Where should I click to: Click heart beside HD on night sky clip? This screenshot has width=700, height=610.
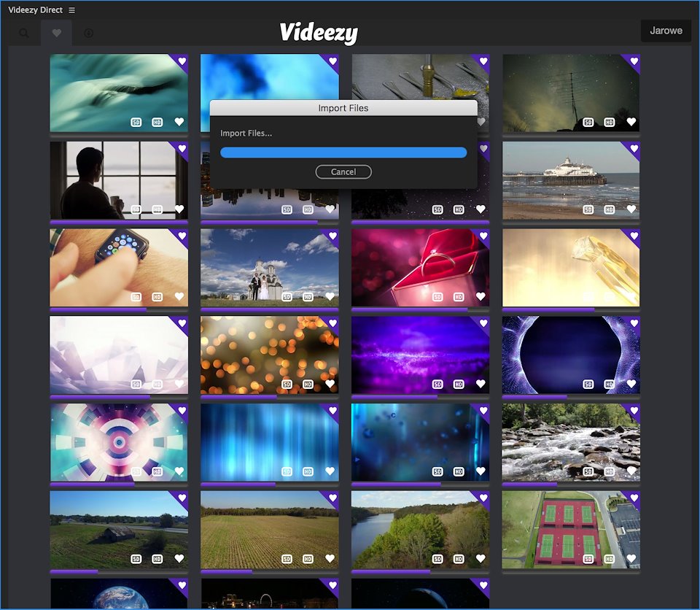631,122
